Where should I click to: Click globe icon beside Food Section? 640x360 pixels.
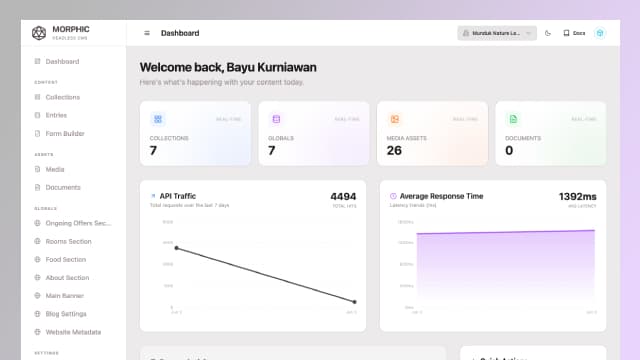click(38, 260)
